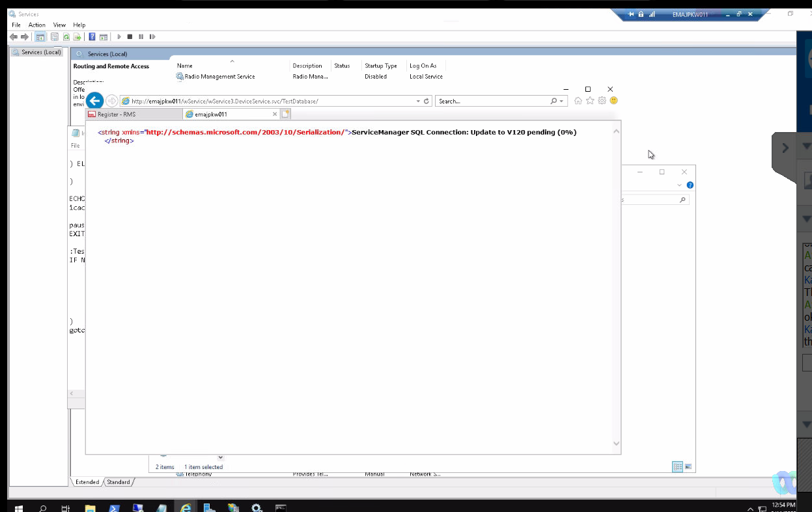Close the emajpkw011 tab

pos(275,114)
